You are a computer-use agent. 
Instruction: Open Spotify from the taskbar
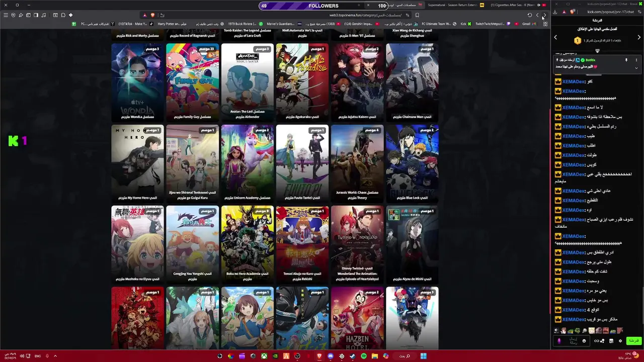pos(363,356)
